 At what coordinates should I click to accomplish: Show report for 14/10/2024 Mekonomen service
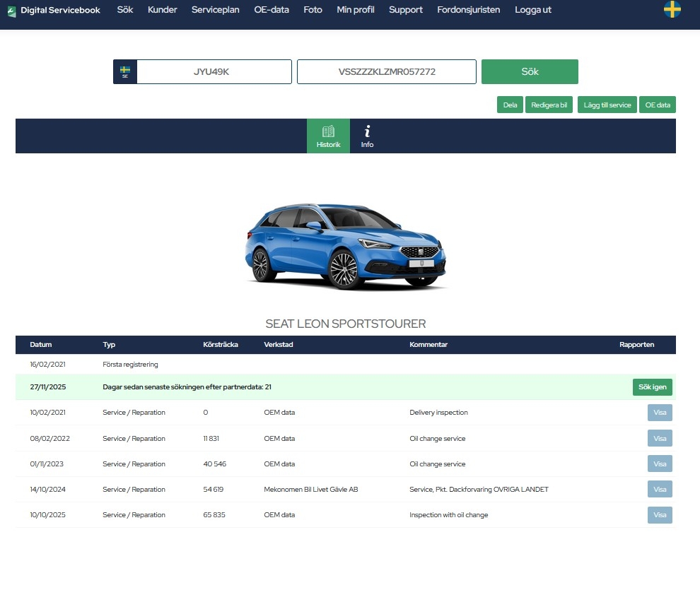point(659,490)
